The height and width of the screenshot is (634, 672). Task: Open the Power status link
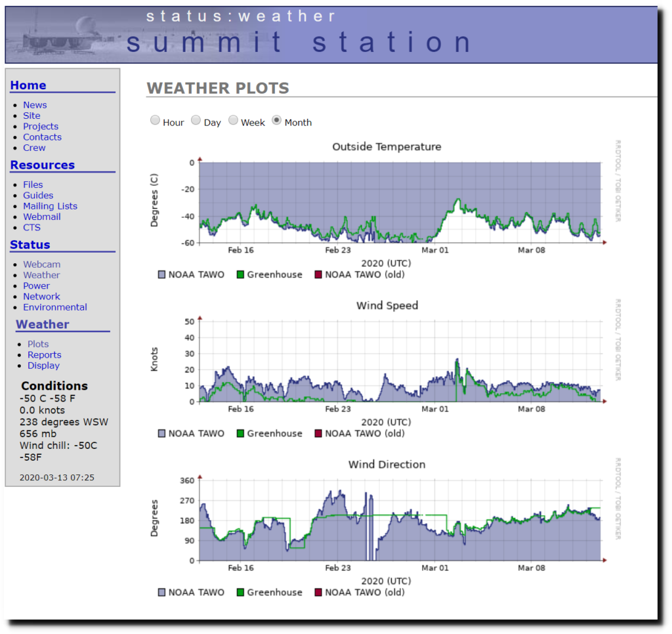(x=36, y=285)
